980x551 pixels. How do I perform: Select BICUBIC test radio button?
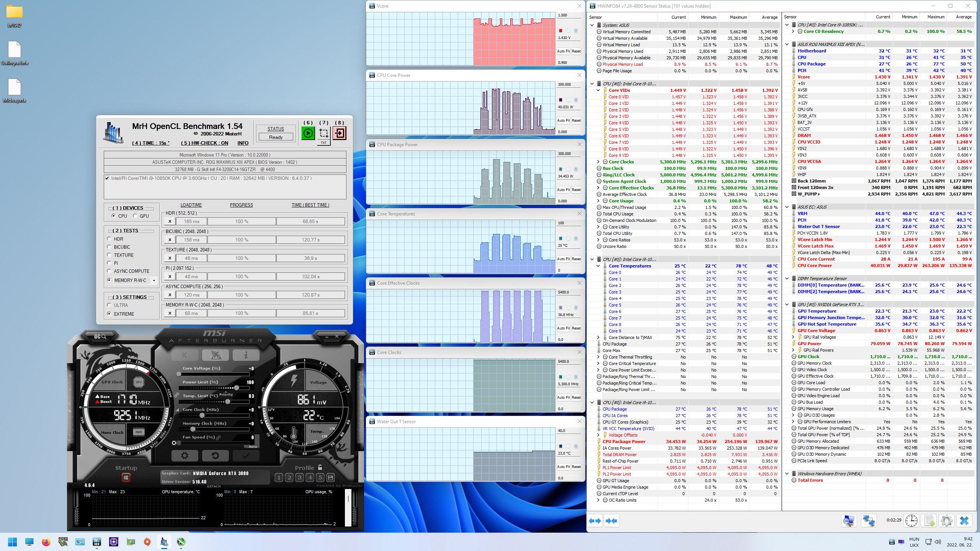pyautogui.click(x=109, y=247)
